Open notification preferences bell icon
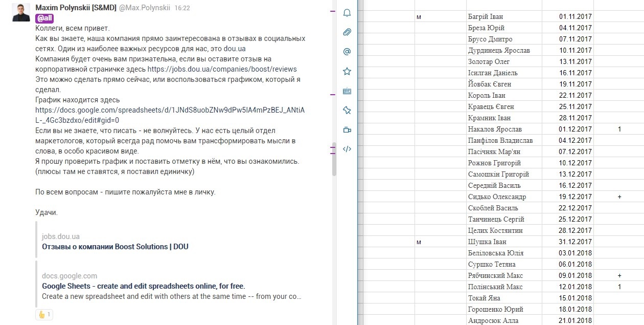This screenshot has width=644, height=325. tap(347, 13)
